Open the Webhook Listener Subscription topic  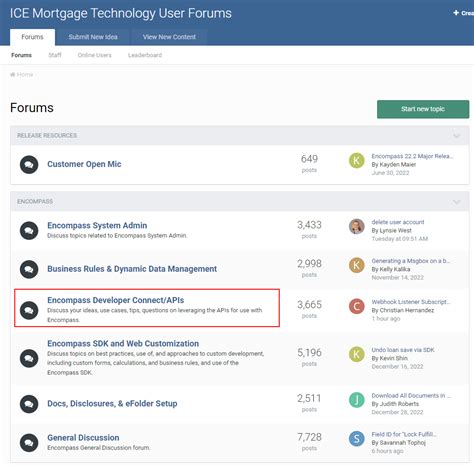point(411,302)
